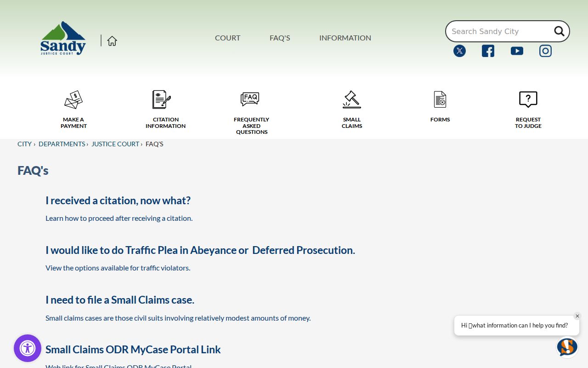The image size is (588, 368).
Task: Click the FAQ'S breadcrumb text
Action: coord(154,144)
